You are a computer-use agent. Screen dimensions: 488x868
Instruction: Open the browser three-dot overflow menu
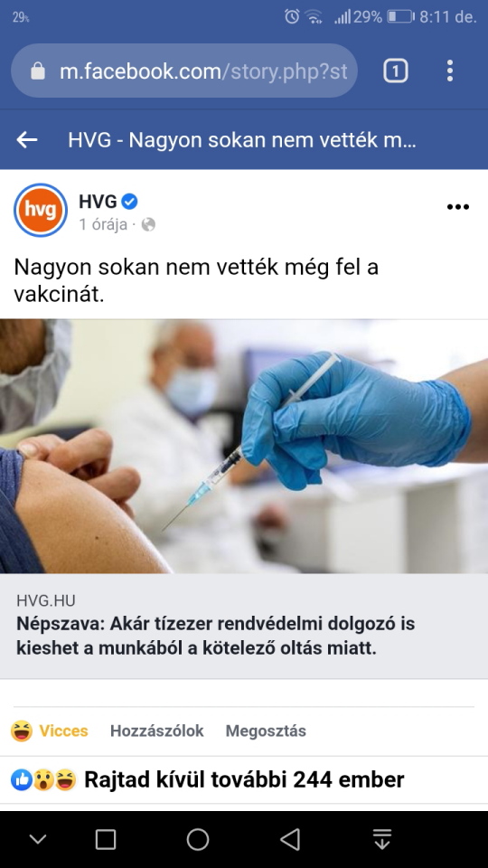coord(450,71)
